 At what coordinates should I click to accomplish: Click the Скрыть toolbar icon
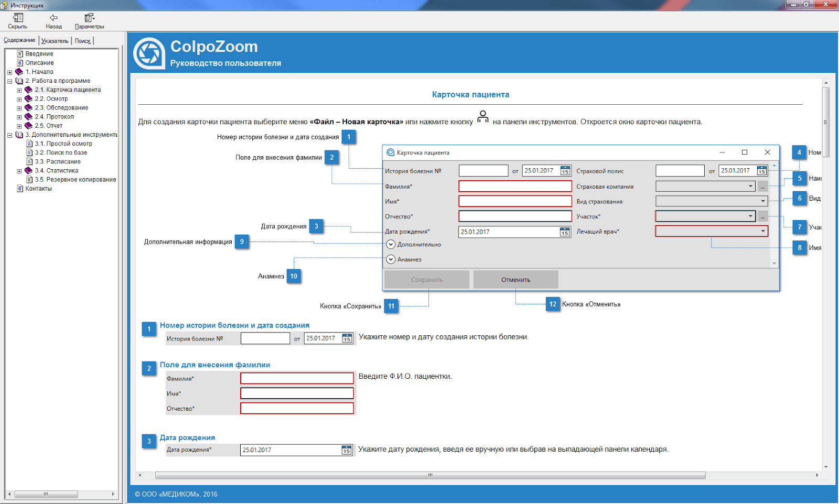tap(17, 18)
